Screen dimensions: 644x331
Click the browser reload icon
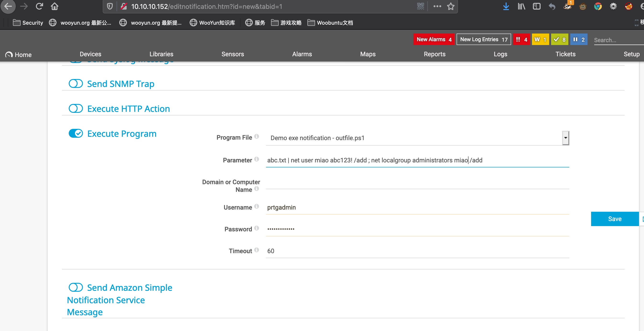39,6
